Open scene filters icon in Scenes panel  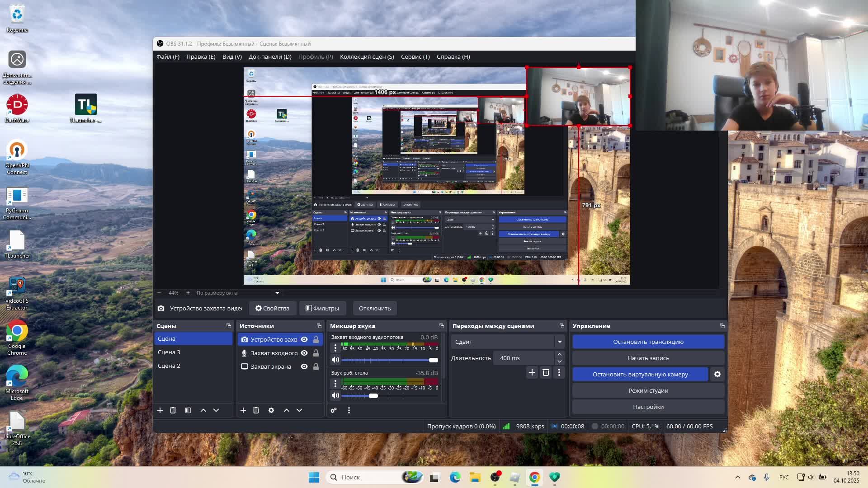click(188, 410)
